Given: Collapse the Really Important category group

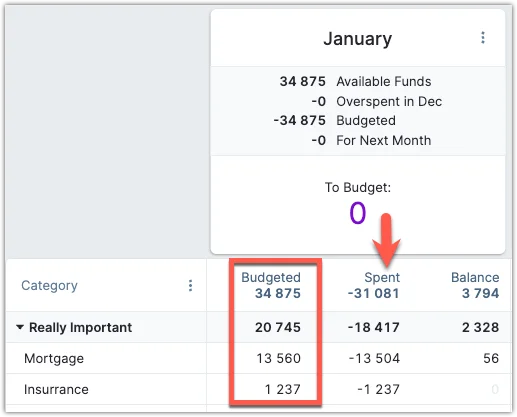Looking at the screenshot, I should tap(20, 327).
